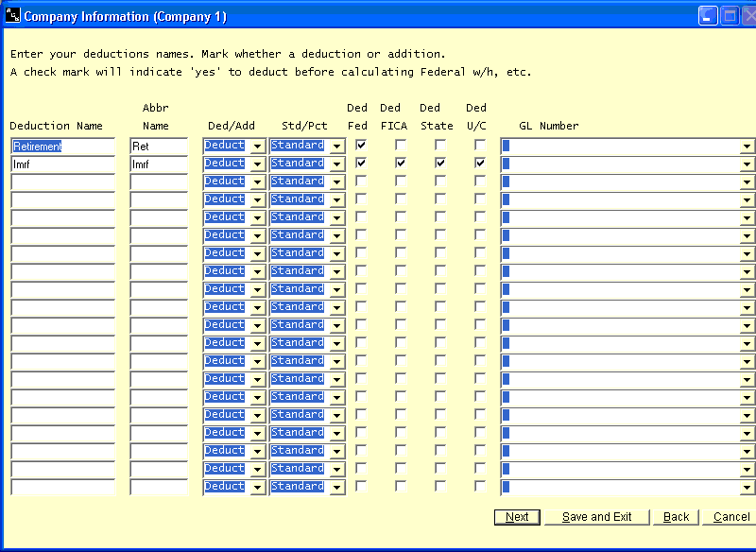Expand Std/Pct dropdown for Retirement row
Viewport: 756px width, 552px height.
click(x=337, y=147)
